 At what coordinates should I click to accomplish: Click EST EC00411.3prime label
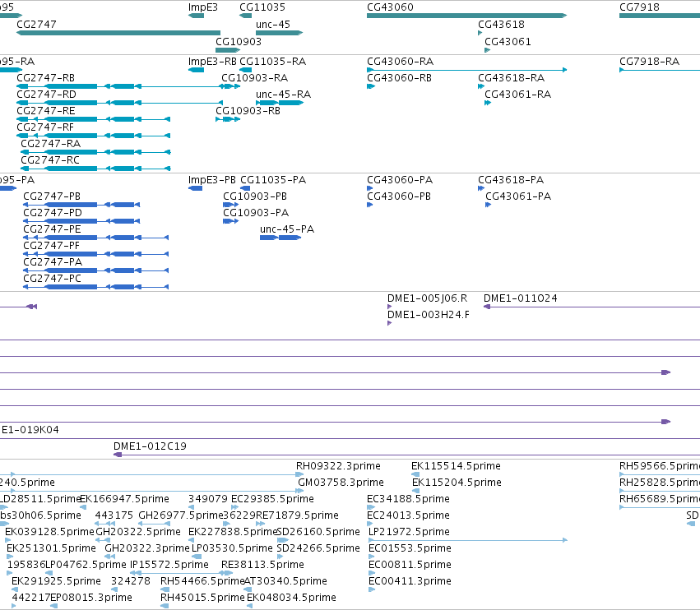(410, 581)
